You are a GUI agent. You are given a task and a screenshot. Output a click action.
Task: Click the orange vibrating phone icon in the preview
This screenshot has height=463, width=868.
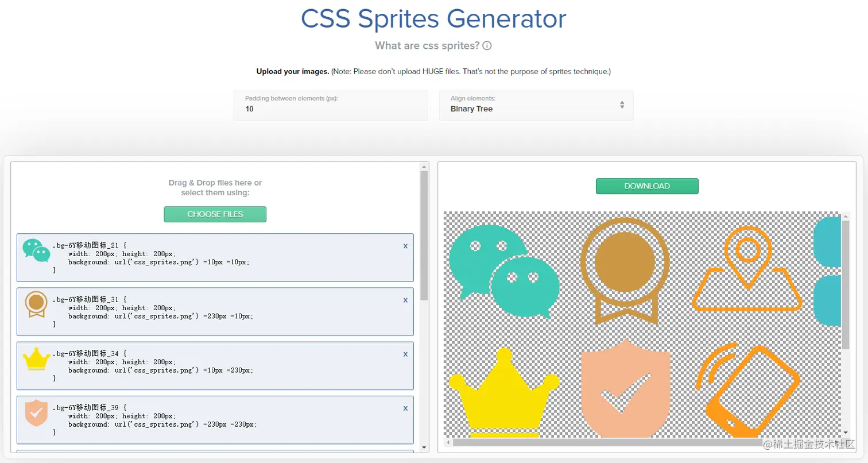pyautogui.click(x=748, y=391)
